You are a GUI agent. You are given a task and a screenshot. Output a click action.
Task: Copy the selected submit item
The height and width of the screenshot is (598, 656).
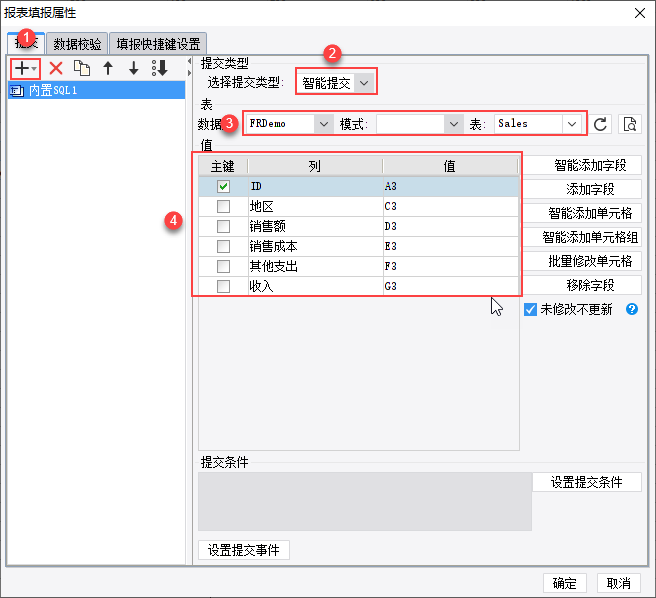click(82, 68)
